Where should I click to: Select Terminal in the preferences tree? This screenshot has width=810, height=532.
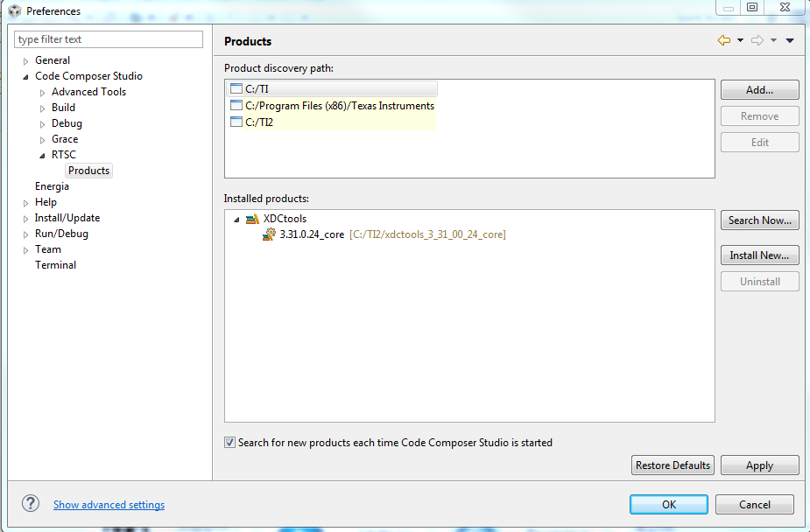tap(55, 265)
